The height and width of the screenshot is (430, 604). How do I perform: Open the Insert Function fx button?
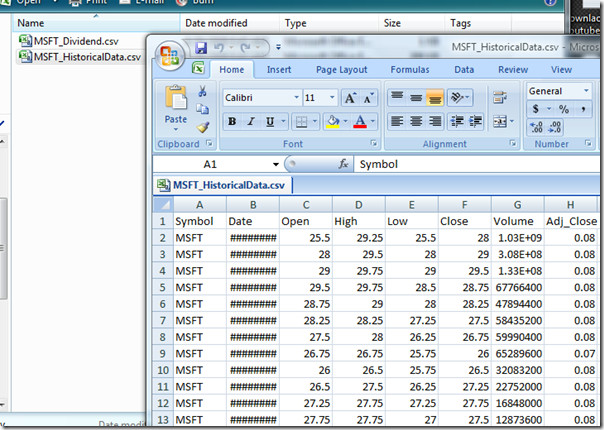(x=343, y=165)
